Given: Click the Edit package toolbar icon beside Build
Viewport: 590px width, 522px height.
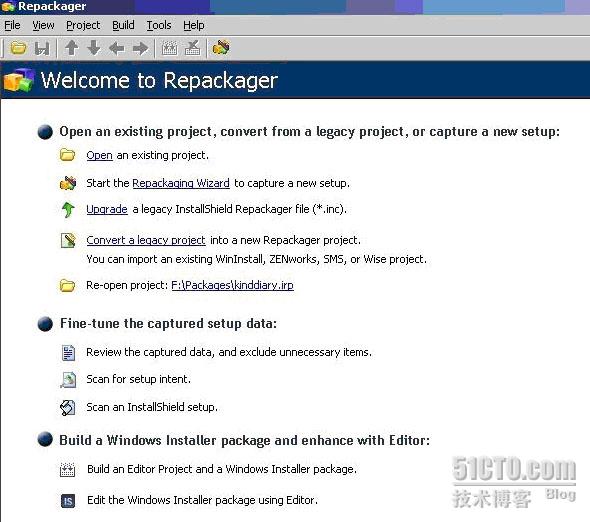Looking at the screenshot, I should [x=193, y=48].
